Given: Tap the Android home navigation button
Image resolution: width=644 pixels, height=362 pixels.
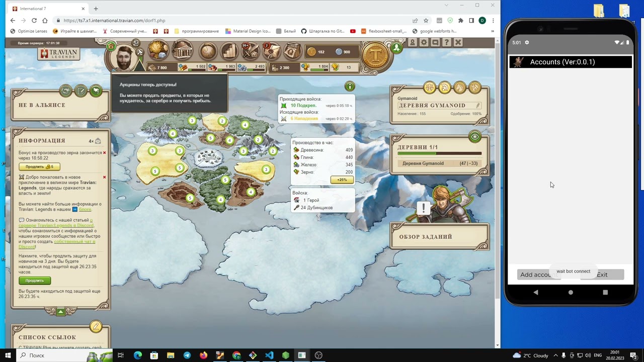Looking at the screenshot, I should pyautogui.click(x=571, y=292).
